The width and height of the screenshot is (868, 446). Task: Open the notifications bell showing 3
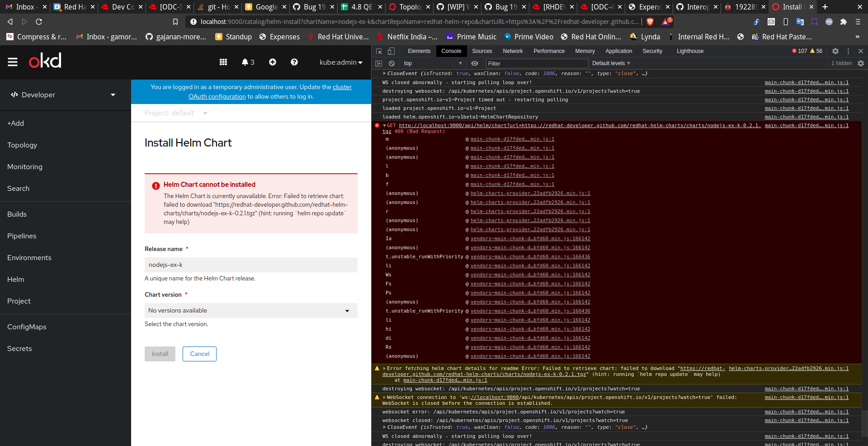click(x=248, y=62)
